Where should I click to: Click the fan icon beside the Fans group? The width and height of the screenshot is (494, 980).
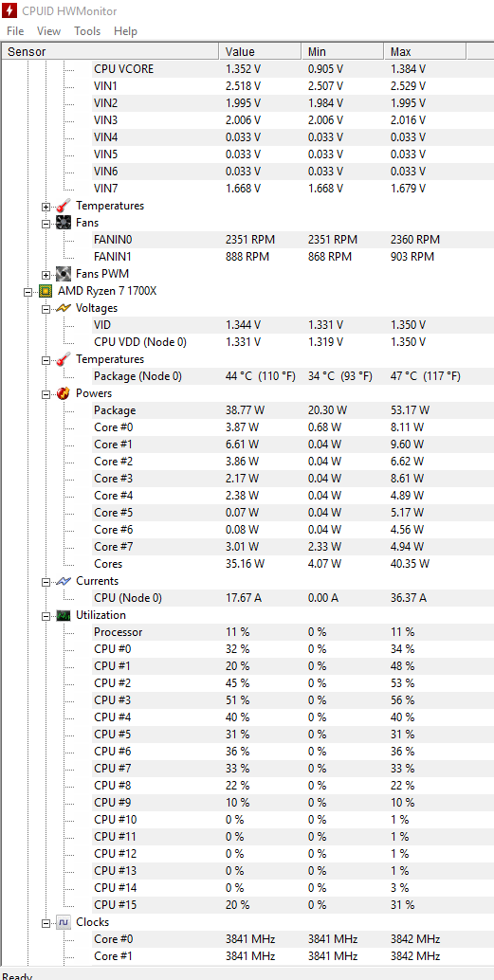[x=64, y=222]
